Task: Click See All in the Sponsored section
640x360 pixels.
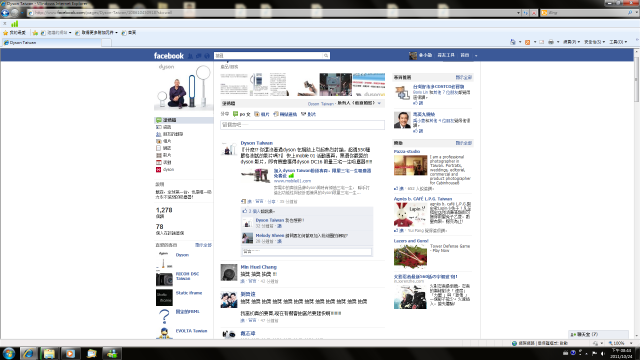Action: [x=463, y=143]
